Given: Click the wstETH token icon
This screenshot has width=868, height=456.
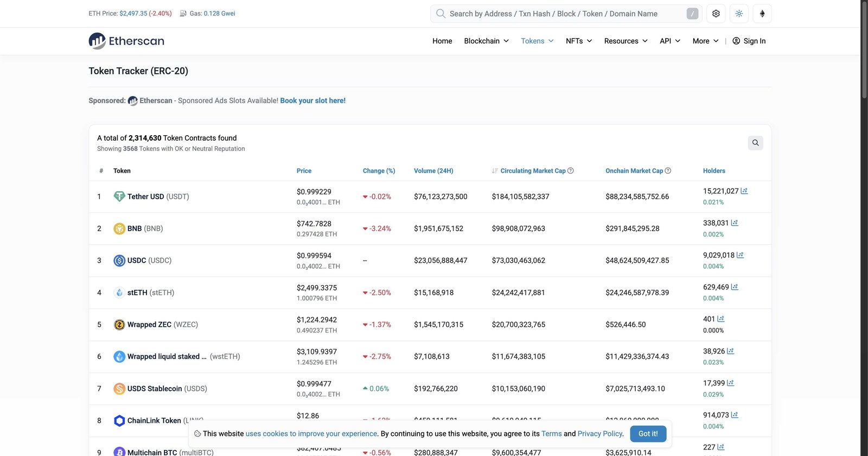Looking at the screenshot, I should [119, 357].
